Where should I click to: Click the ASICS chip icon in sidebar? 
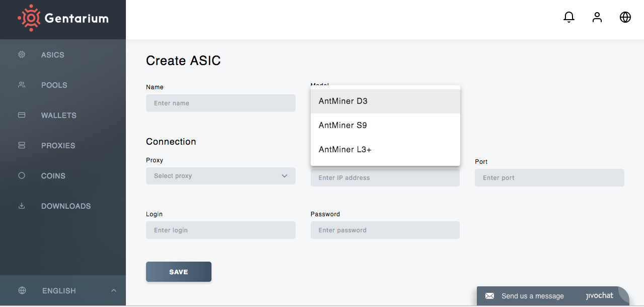pos(22,54)
